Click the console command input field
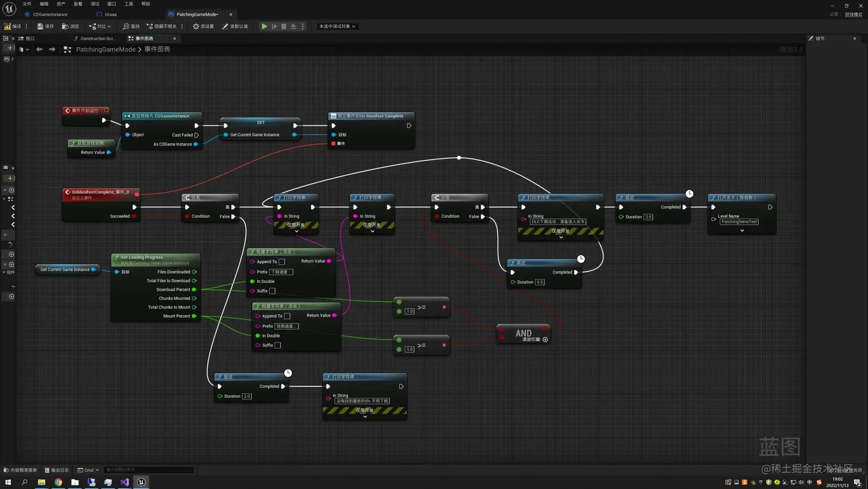This screenshot has height=489, width=868. point(148,470)
